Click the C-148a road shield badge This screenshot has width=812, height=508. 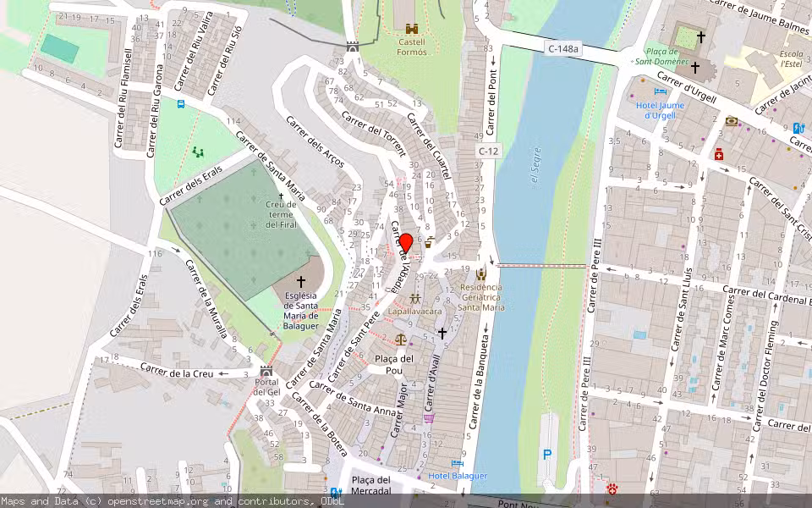(x=562, y=48)
